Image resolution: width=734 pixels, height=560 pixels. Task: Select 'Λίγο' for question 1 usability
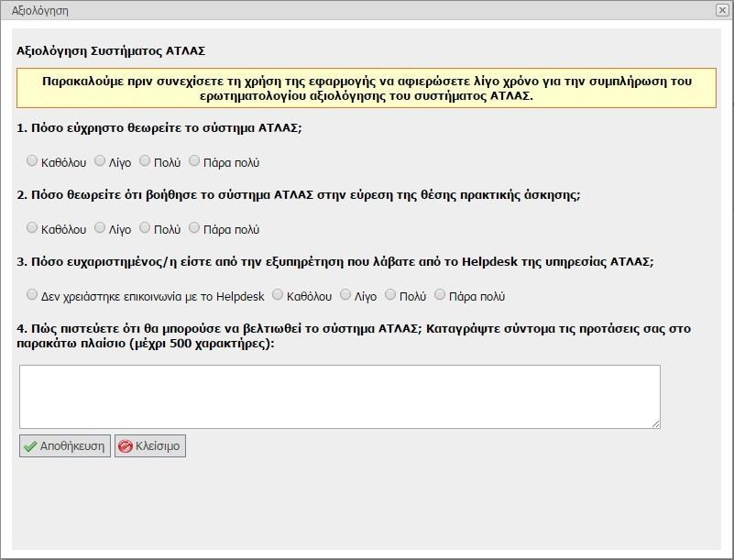click(x=100, y=161)
